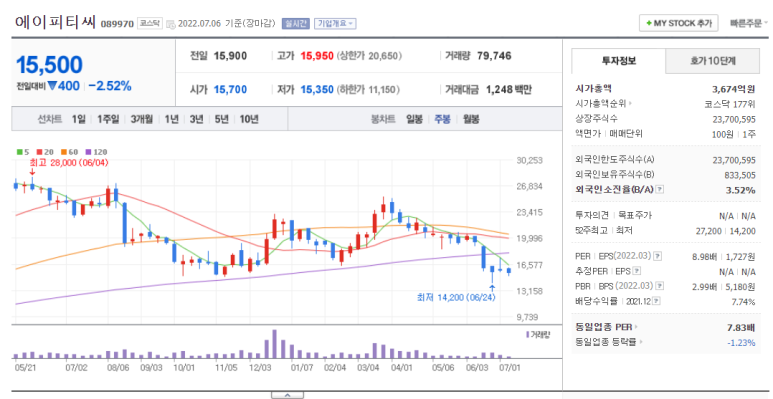Expand the 빠른주문 dropdown
Screen dimensions: 773x399
point(749,23)
